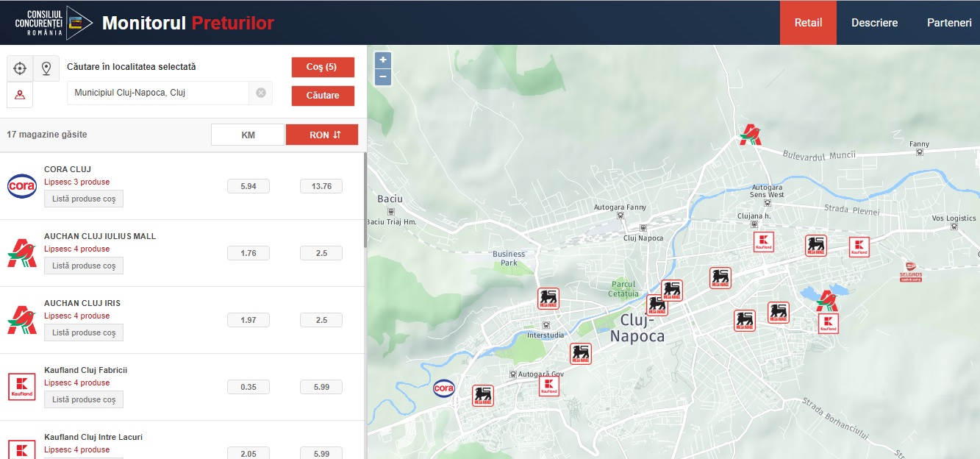Screen dimensions: 980x459
Task: Select Kaufland marker near Autogară Gov
Action: pos(549,386)
